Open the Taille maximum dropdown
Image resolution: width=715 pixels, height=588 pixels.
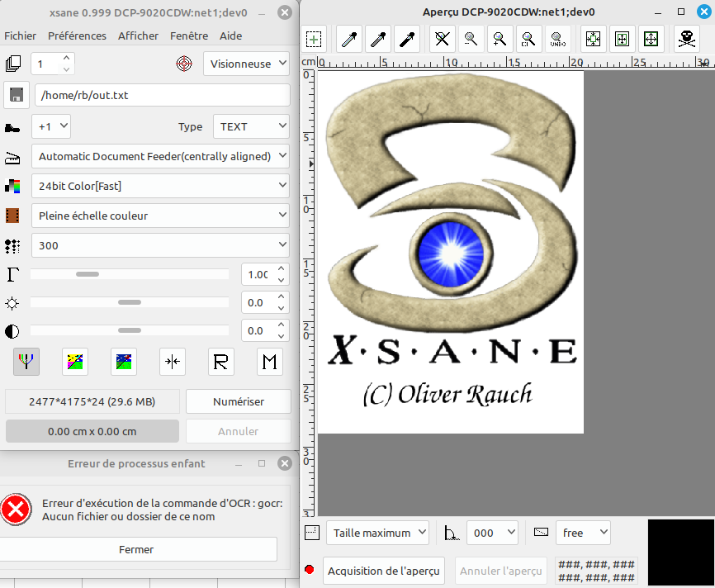coord(377,533)
